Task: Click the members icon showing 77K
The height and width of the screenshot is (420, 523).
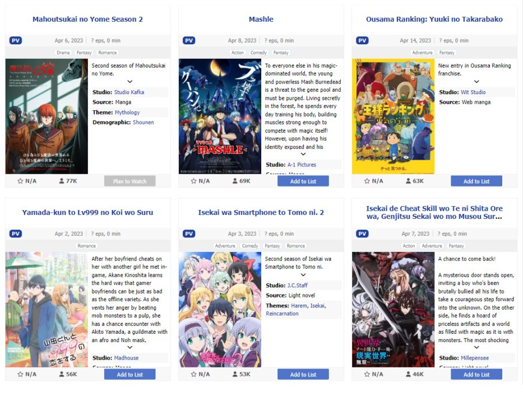Action: click(61, 181)
